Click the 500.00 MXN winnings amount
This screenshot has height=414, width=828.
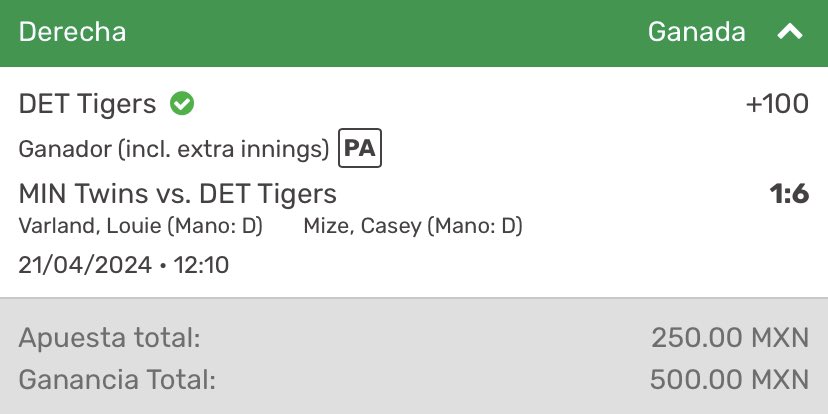729,379
